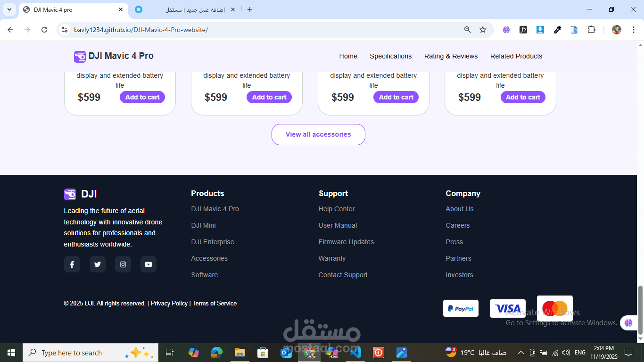Open the DJI Mini footer link
Viewport: 644px width, 362px height.
point(203,225)
